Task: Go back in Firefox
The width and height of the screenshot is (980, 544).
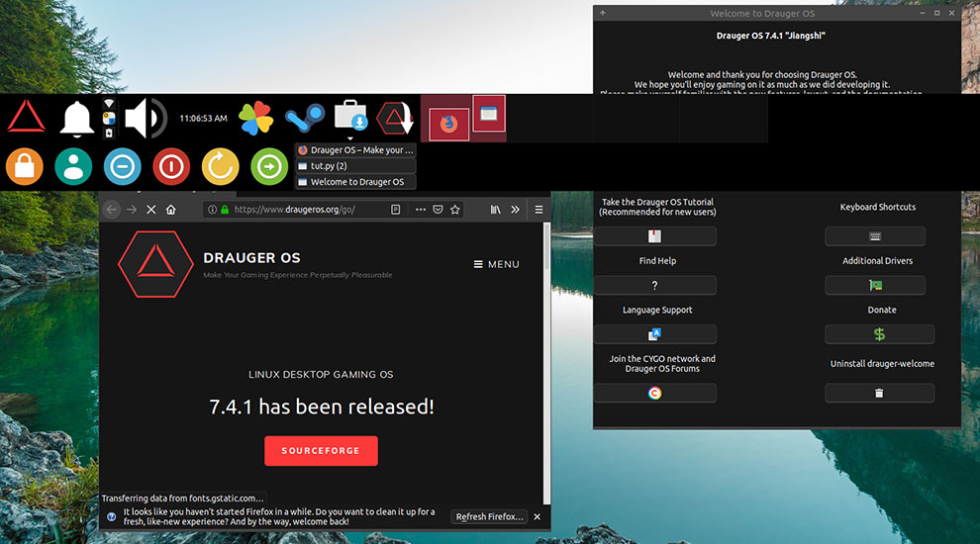Action: pos(111,210)
